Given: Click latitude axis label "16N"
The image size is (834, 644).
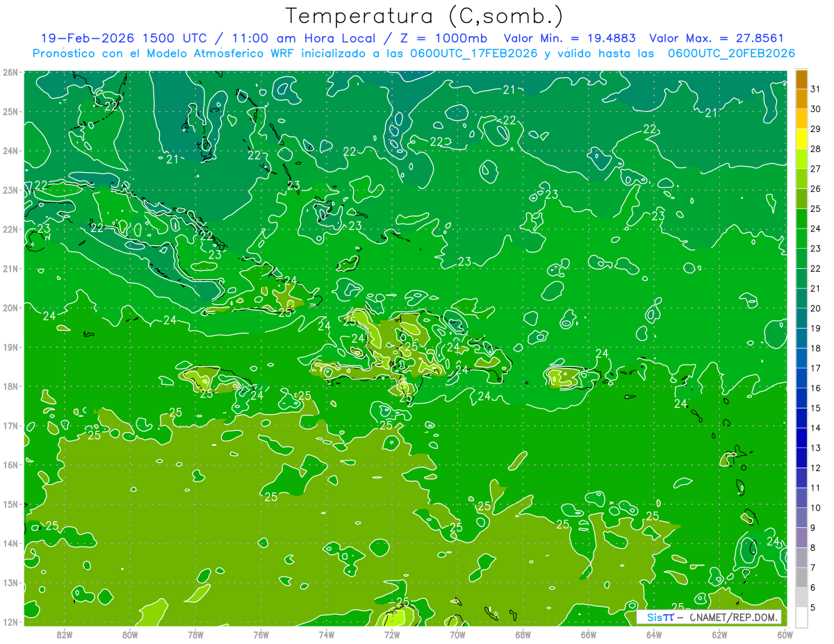Looking at the screenshot, I should tap(10, 465).
